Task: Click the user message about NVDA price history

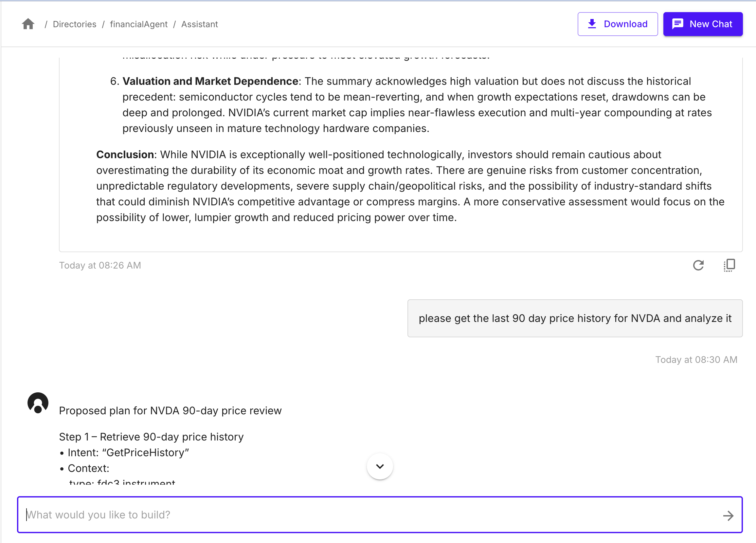Action: pos(575,318)
